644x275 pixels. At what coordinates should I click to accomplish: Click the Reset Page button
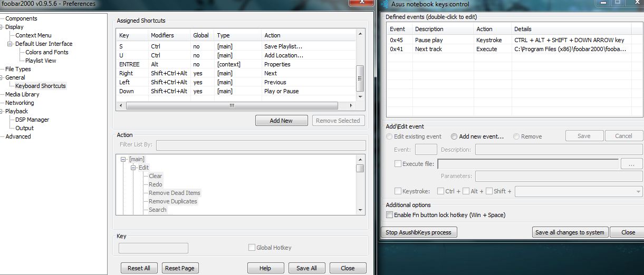180,268
